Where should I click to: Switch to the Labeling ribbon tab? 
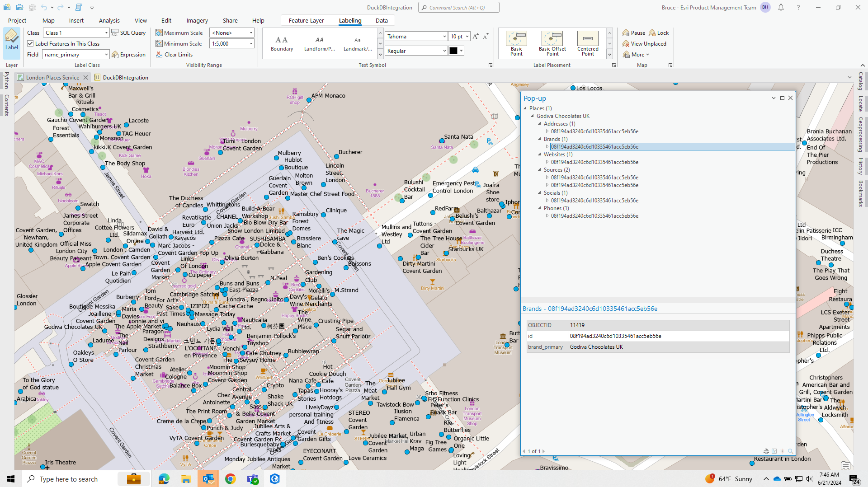[x=350, y=20]
